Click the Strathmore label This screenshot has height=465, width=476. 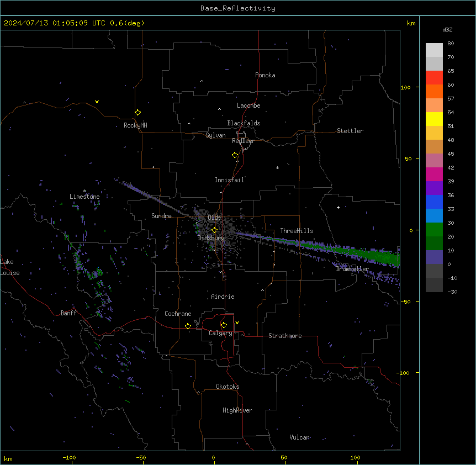[x=285, y=336]
